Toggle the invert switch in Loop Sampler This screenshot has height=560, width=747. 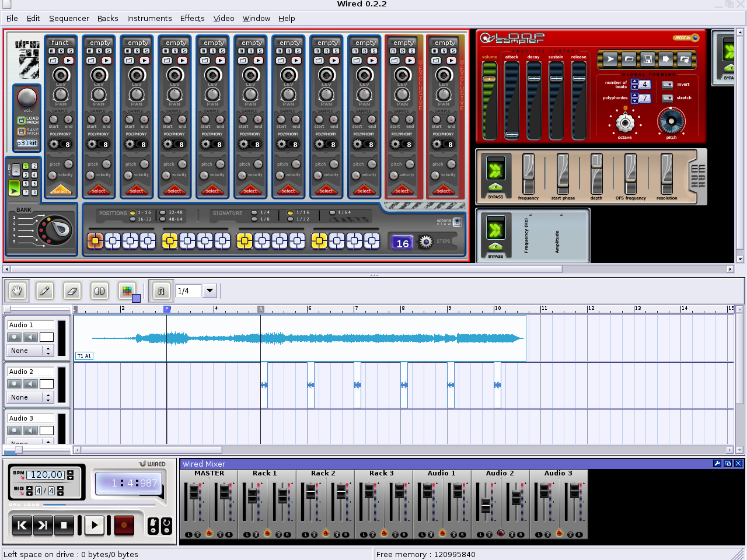667,85
